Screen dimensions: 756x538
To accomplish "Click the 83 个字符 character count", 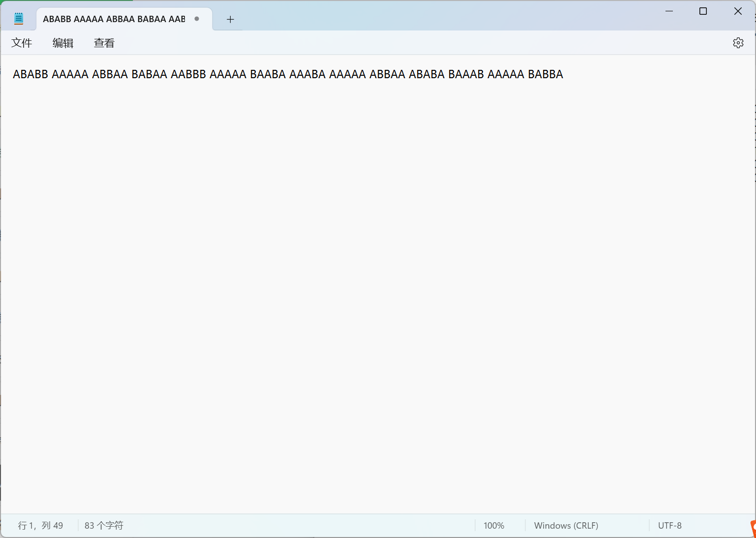I will pyautogui.click(x=104, y=526).
